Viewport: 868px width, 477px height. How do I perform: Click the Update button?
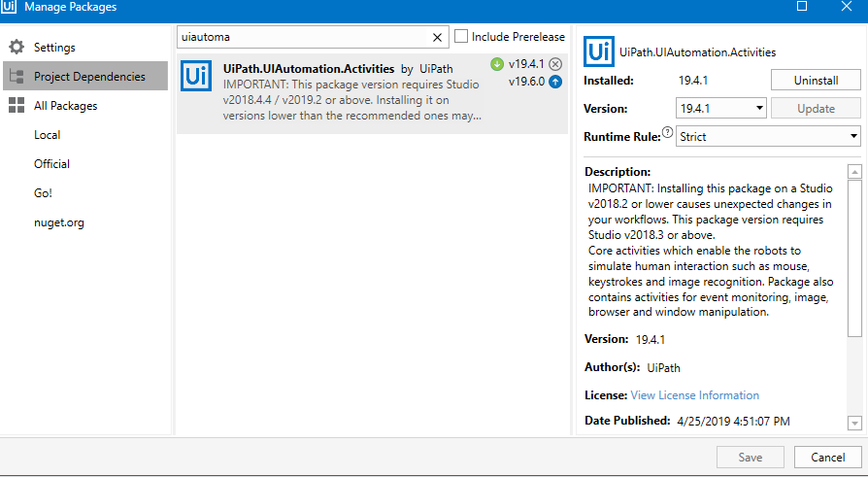[816, 109]
